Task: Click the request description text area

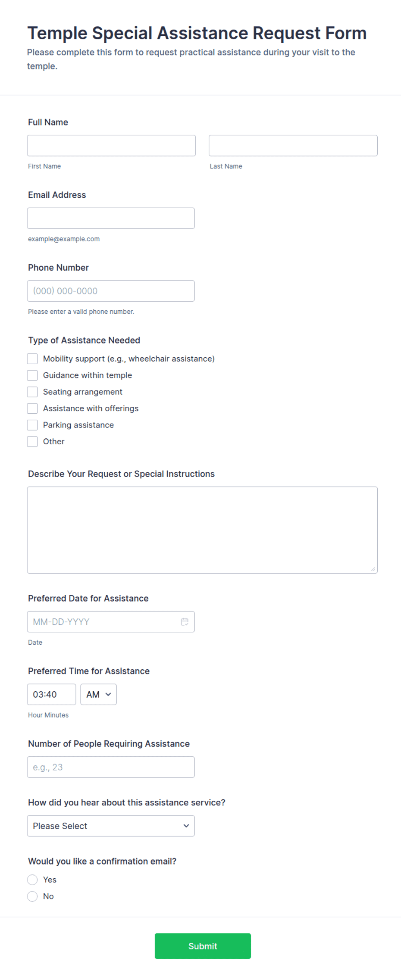Action: point(202,530)
